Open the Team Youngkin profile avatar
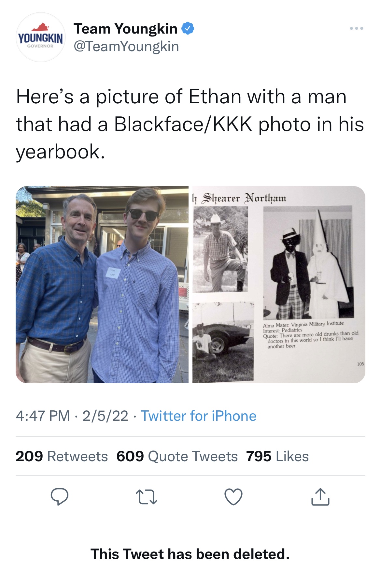Viewport: 381px width, 588px height. pos(40,37)
